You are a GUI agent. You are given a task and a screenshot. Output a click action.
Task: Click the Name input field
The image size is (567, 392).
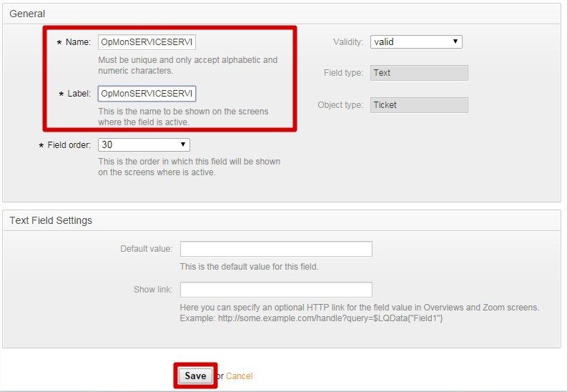click(147, 42)
